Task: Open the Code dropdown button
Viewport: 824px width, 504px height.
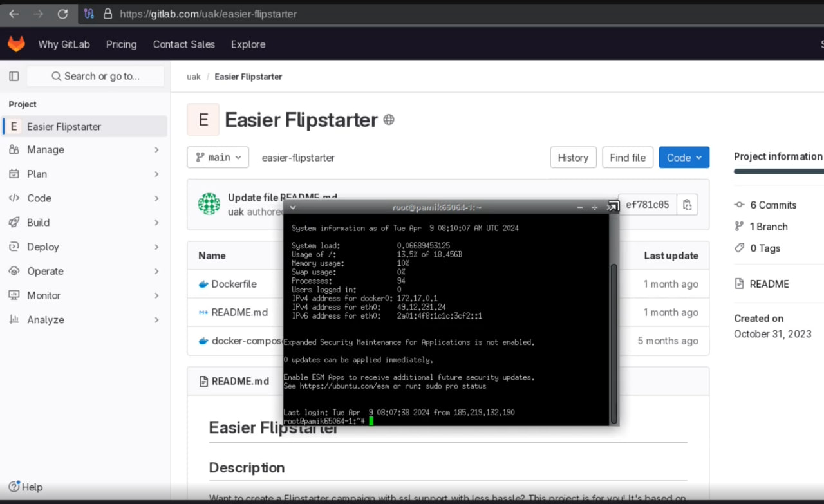Action: coord(684,157)
